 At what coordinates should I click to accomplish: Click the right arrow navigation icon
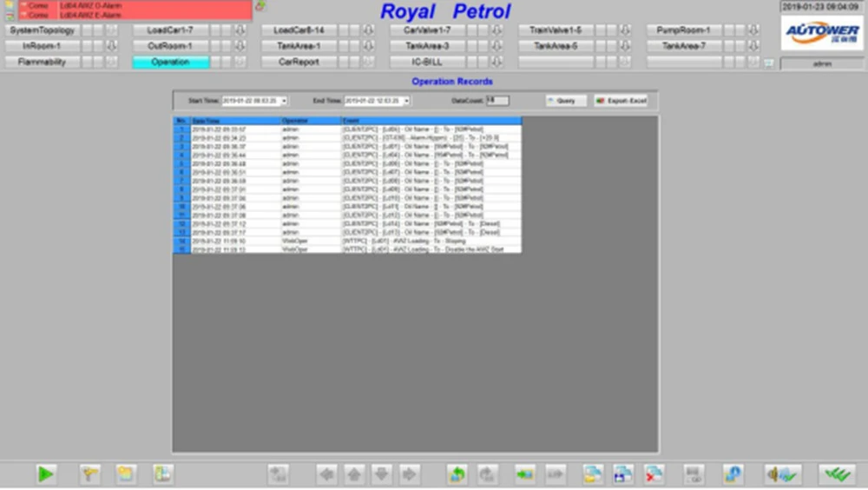pos(409,474)
